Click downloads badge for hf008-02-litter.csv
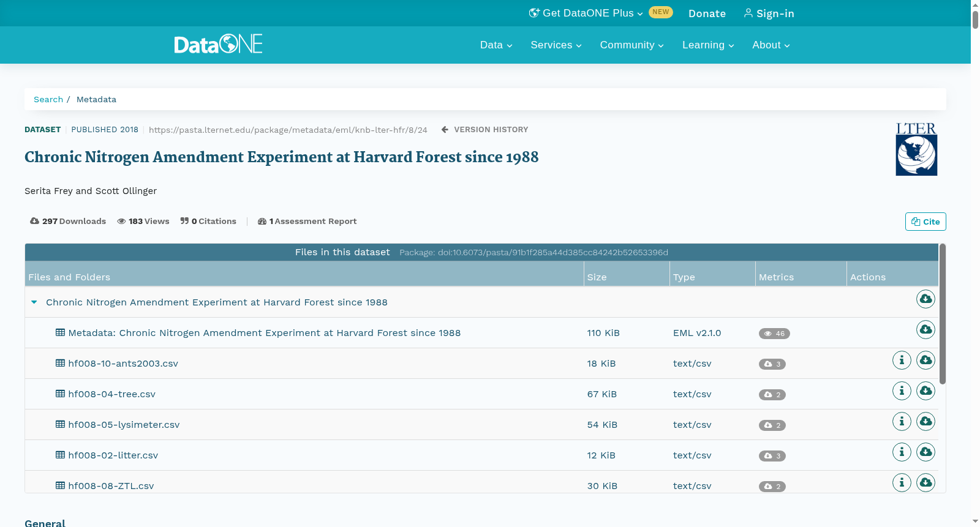 tap(772, 456)
